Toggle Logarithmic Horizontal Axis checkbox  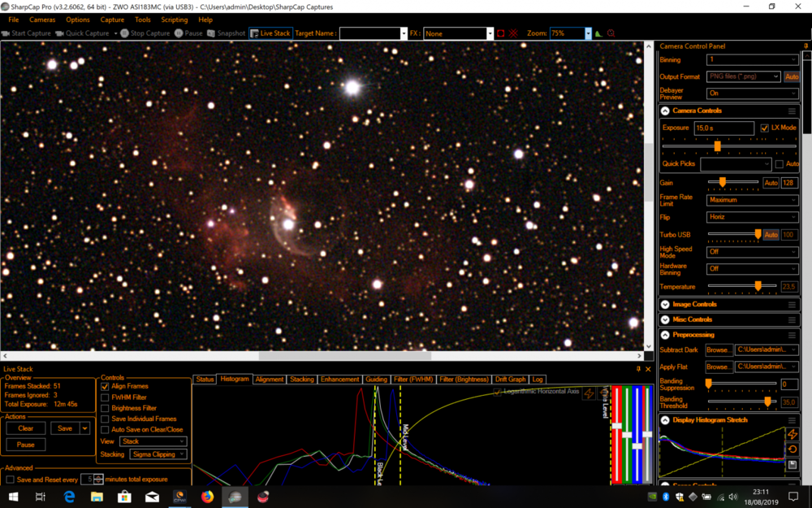coord(497,392)
